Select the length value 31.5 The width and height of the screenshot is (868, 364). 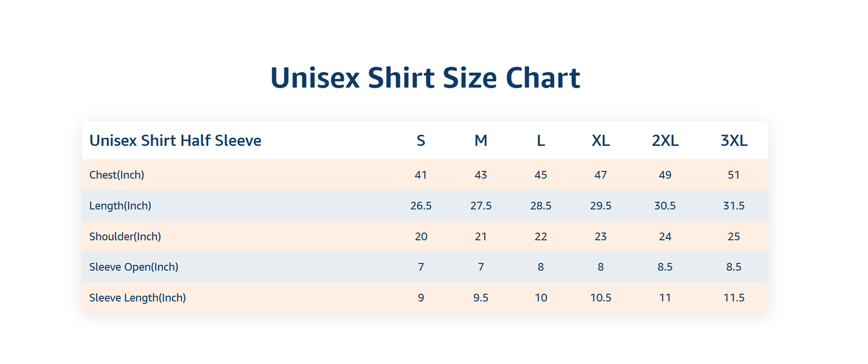pos(734,206)
